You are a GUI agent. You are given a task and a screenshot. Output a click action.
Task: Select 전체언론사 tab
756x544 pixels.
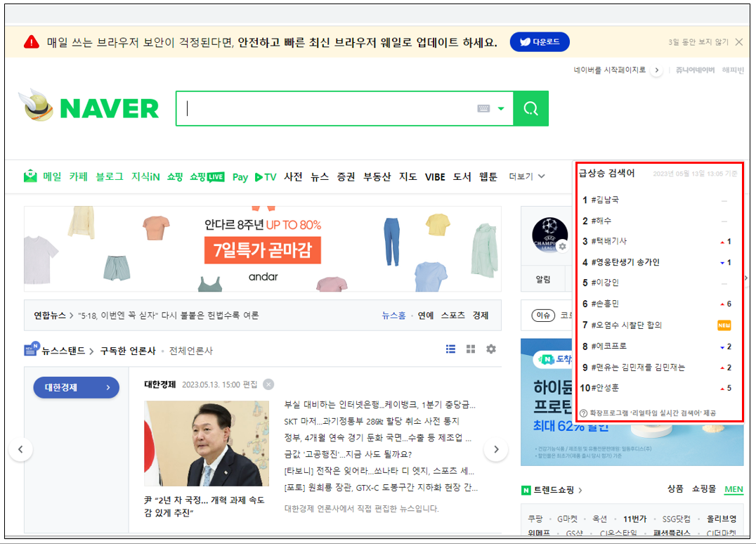(191, 351)
